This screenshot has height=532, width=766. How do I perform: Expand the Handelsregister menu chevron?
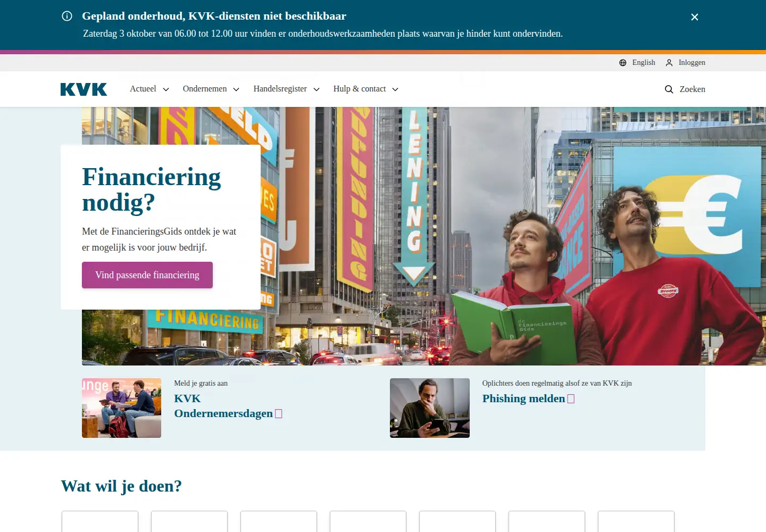click(317, 89)
